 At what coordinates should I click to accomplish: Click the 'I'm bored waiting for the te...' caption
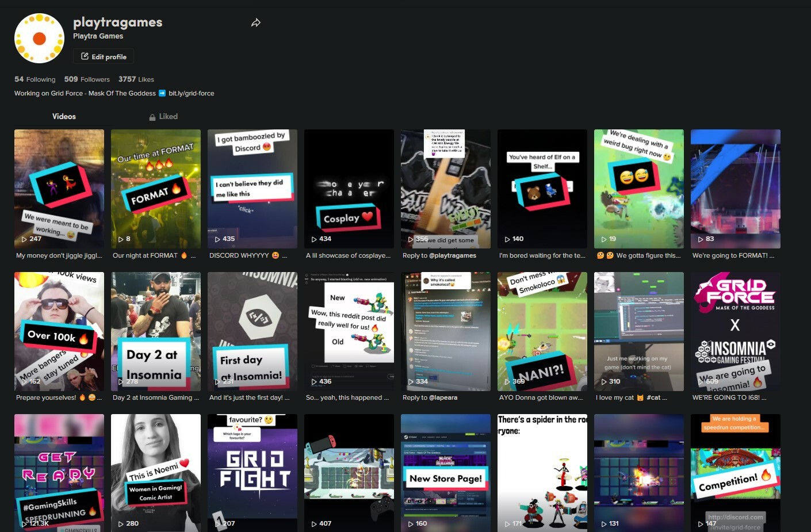pyautogui.click(x=542, y=255)
